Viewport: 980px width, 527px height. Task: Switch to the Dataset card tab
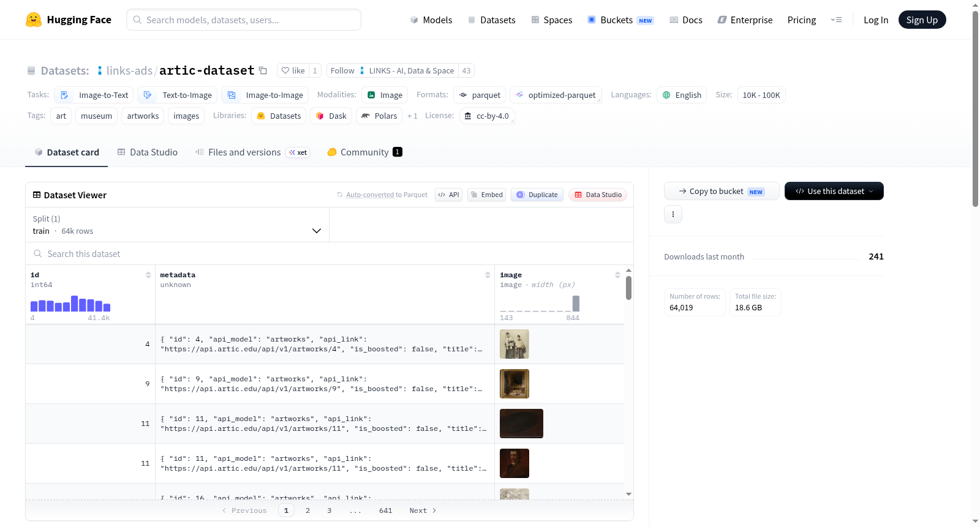coord(67,152)
